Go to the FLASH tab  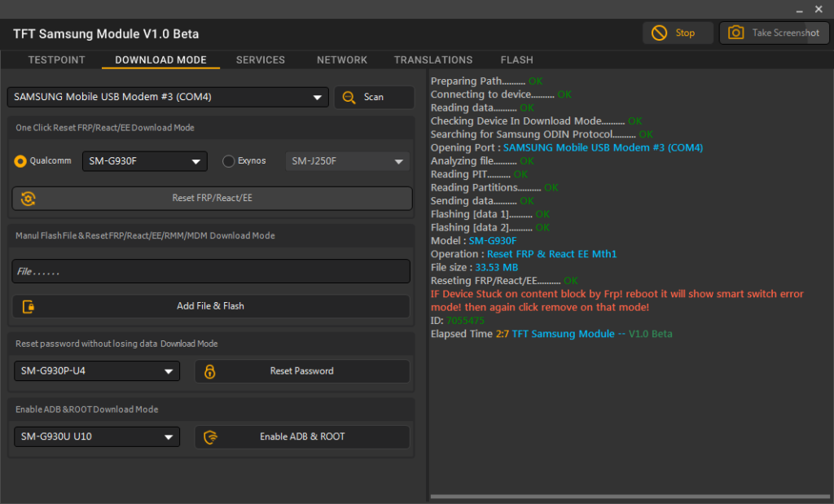[x=516, y=60]
